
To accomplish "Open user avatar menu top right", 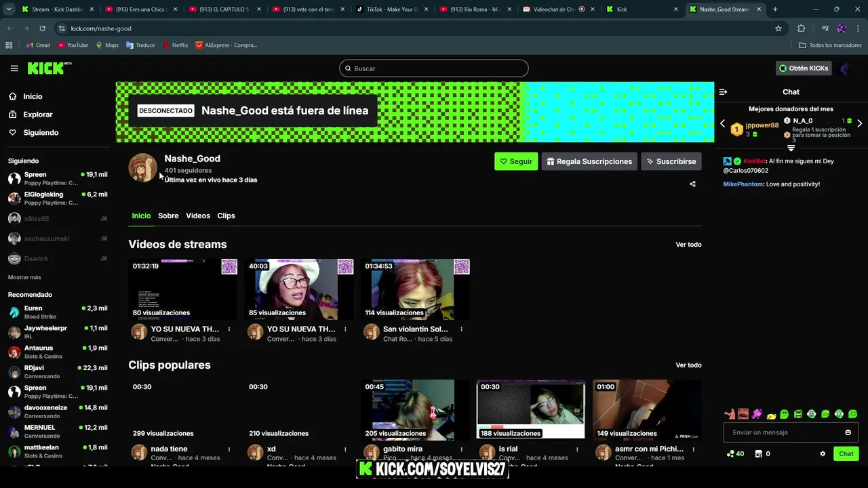I will (x=845, y=68).
